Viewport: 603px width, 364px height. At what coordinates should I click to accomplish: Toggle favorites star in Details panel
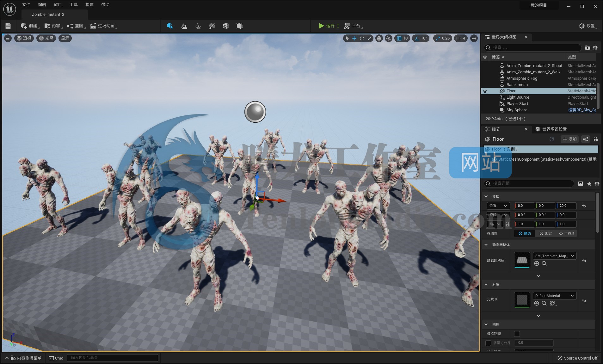pyautogui.click(x=589, y=184)
